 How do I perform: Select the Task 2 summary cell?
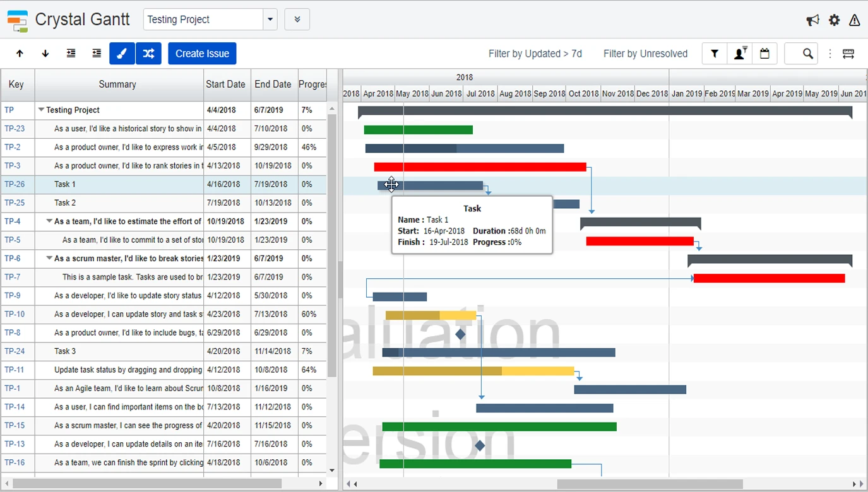click(x=119, y=203)
